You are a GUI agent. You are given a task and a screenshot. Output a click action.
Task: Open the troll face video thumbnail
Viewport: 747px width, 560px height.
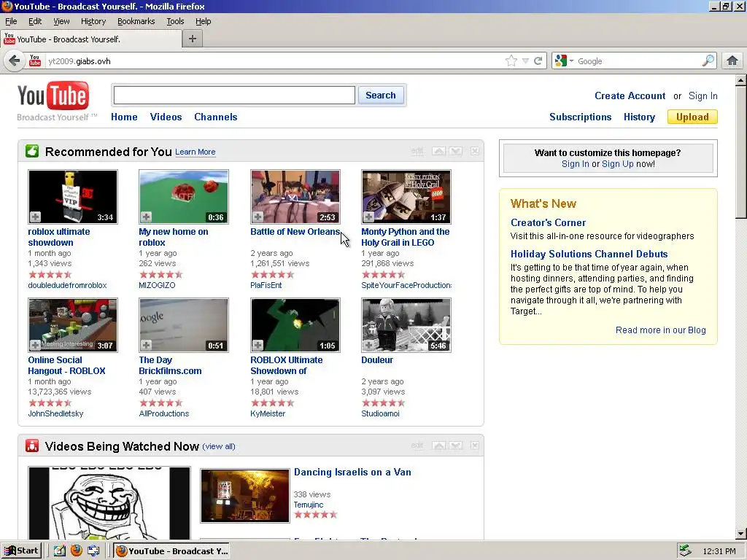109,503
